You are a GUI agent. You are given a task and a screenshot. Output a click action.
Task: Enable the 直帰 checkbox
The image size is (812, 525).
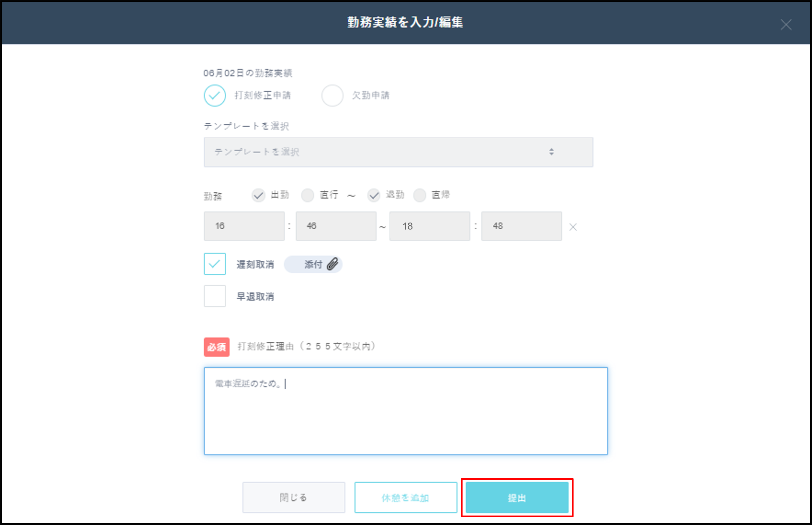[x=419, y=195]
